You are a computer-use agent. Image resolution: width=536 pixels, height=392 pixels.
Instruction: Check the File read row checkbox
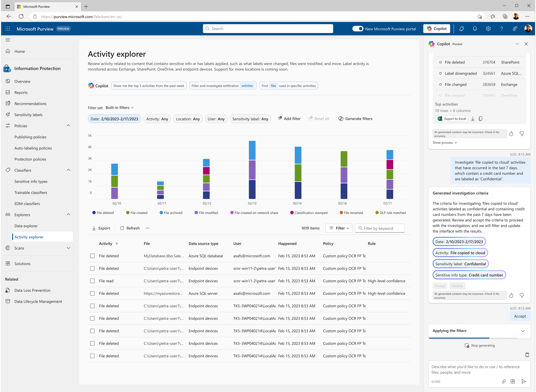pos(92,281)
